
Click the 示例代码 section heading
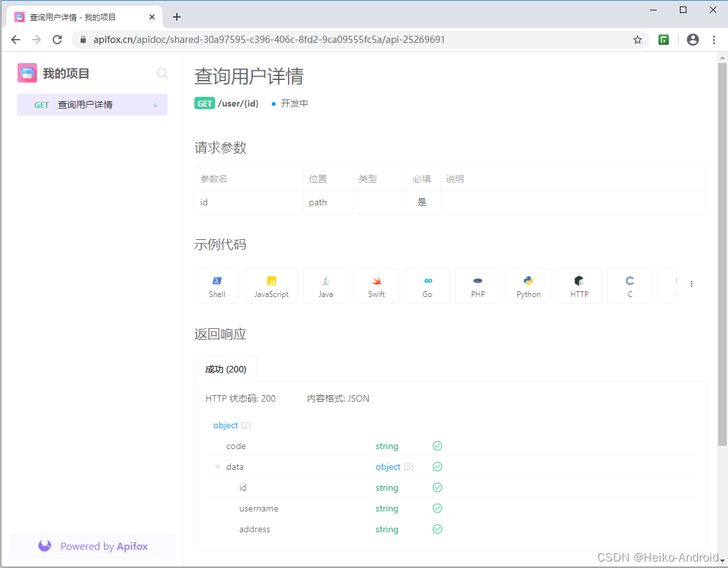point(220,244)
